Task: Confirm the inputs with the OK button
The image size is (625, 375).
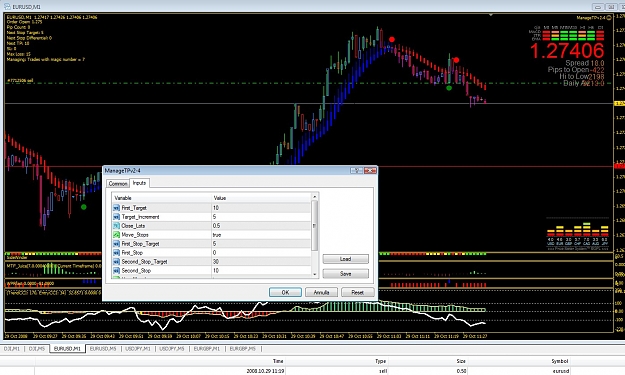Action: tap(285, 293)
